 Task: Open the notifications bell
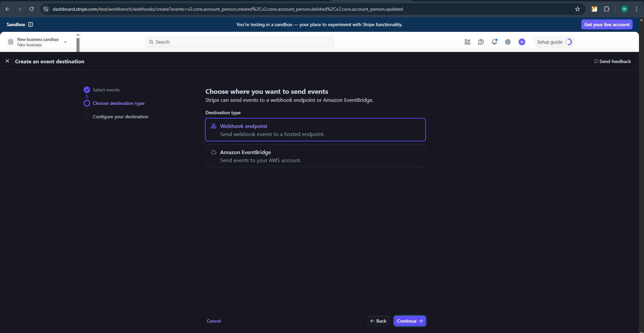pyautogui.click(x=494, y=42)
